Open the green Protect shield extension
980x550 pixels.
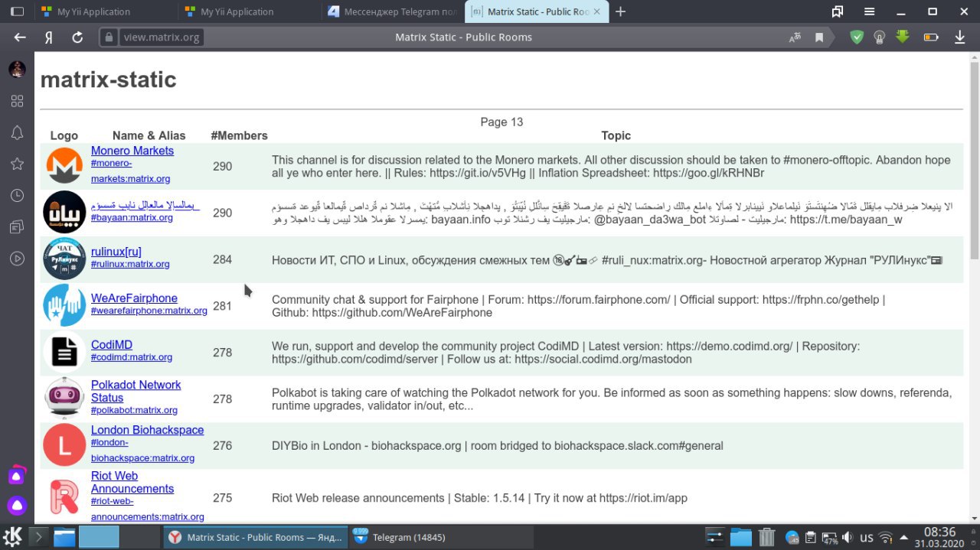pyautogui.click(x=857, y=37)
